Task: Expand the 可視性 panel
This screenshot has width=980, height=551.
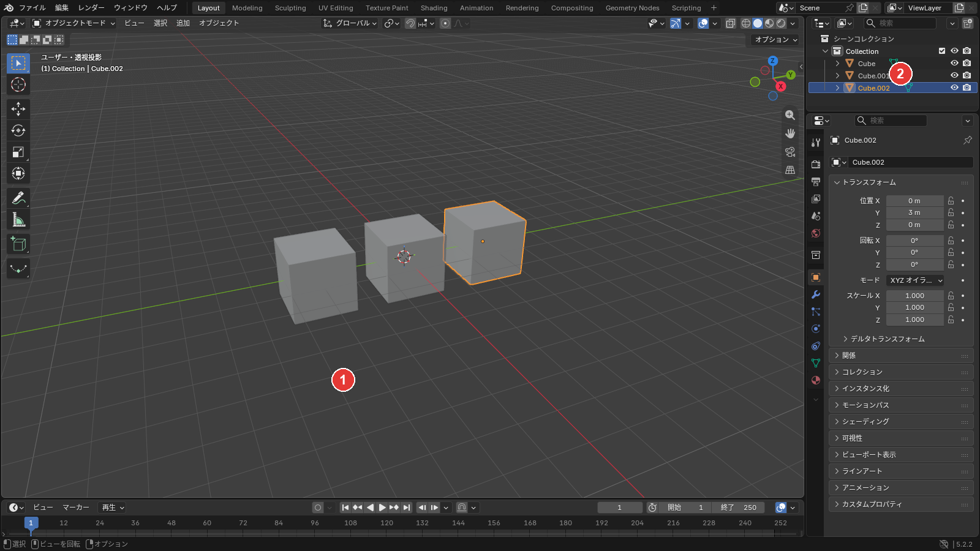Action: (x=901, y=438)
